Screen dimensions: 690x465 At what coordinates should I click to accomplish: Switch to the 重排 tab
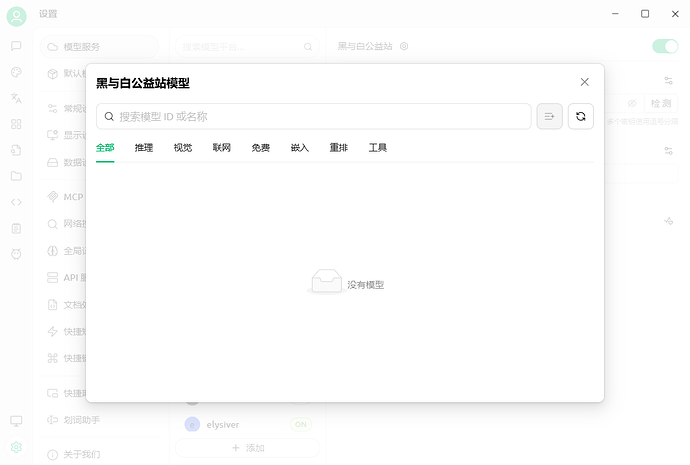(338, 148)
